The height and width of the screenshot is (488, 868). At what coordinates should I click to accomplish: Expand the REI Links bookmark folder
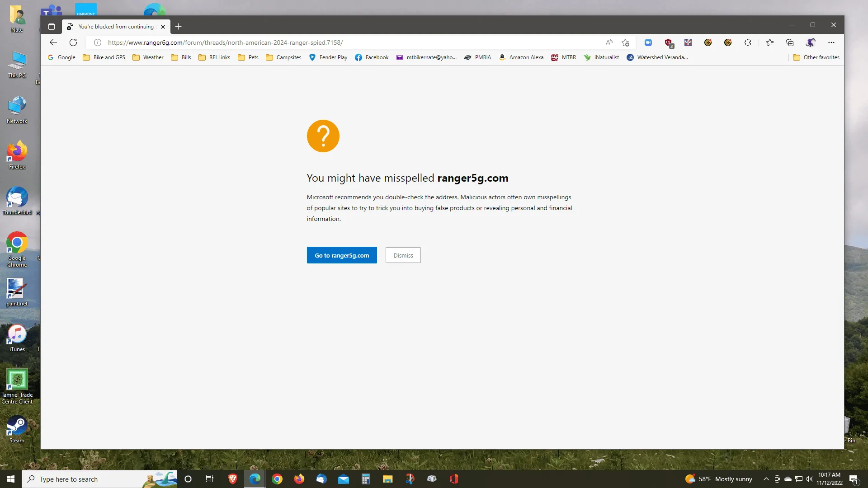(214, 57)
